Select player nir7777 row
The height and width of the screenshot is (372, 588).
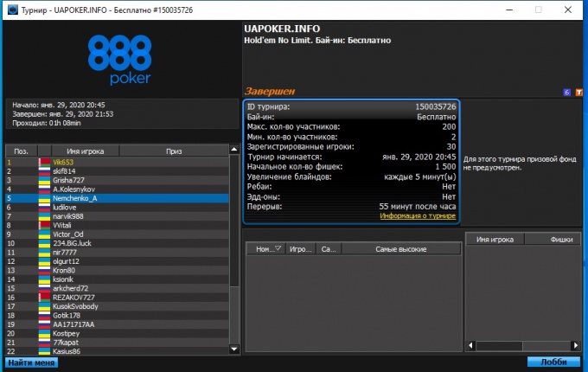click(118, 253)
